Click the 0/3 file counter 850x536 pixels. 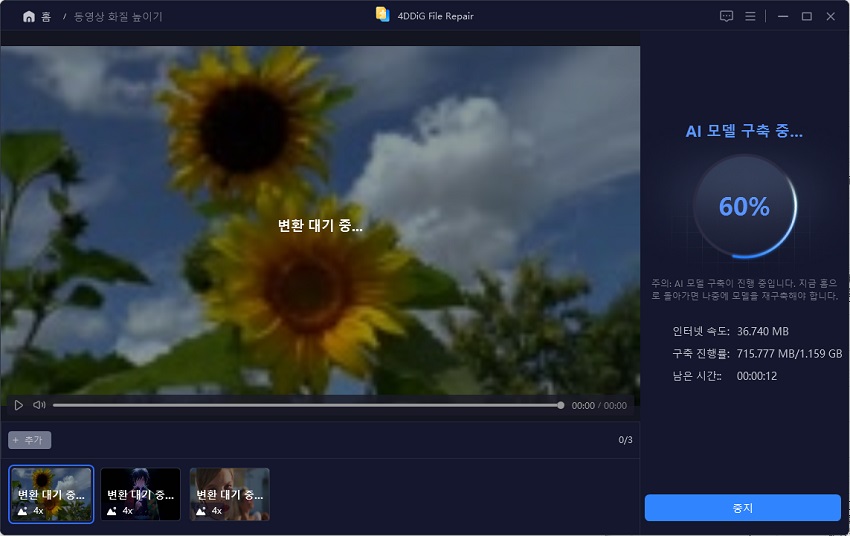click(626, 440)
